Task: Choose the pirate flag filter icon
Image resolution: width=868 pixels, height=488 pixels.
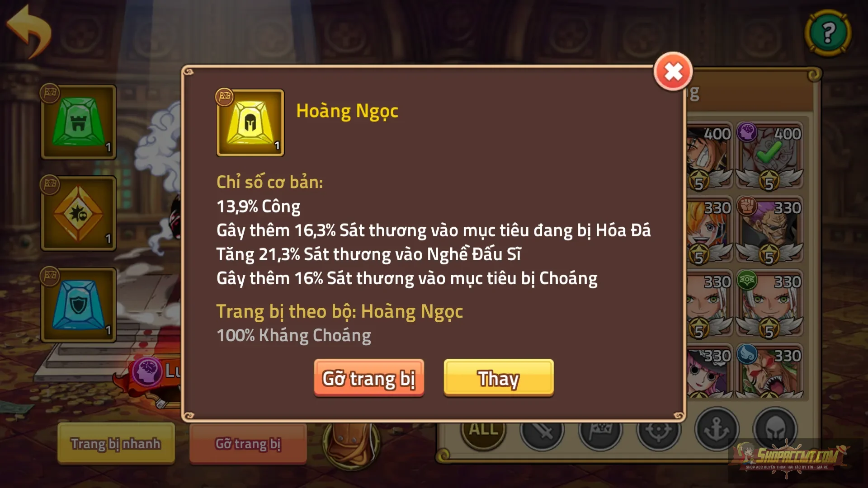Action: (x=600, y=432)
